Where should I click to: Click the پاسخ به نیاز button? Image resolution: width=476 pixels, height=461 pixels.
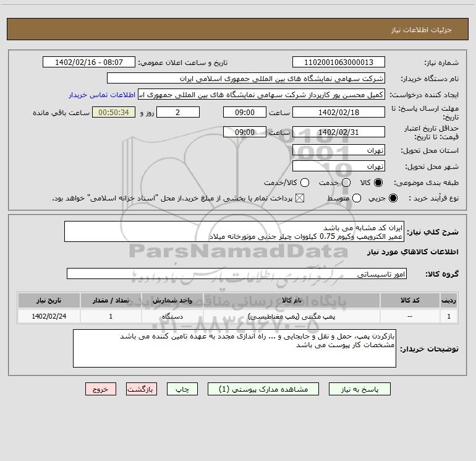pos(360,389)
